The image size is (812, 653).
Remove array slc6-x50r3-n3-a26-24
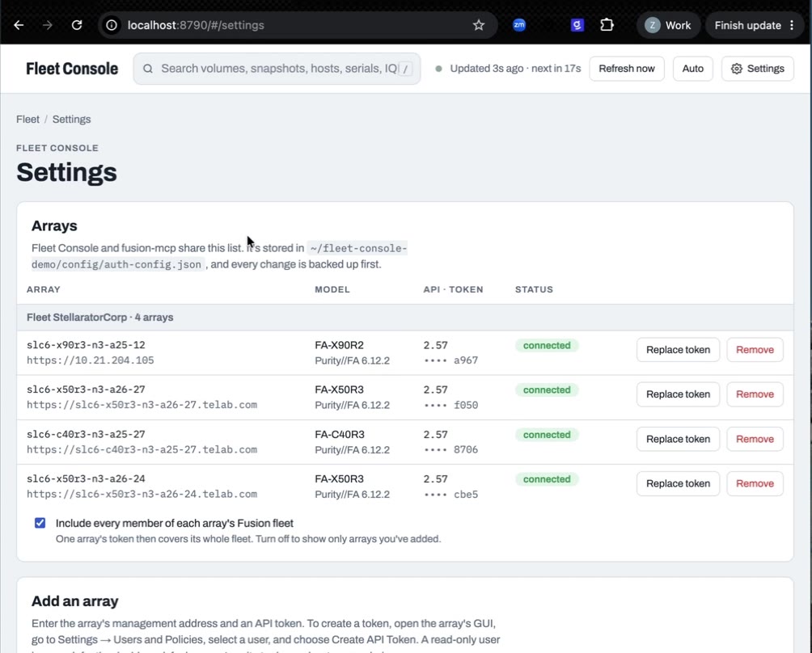(755, 483)
